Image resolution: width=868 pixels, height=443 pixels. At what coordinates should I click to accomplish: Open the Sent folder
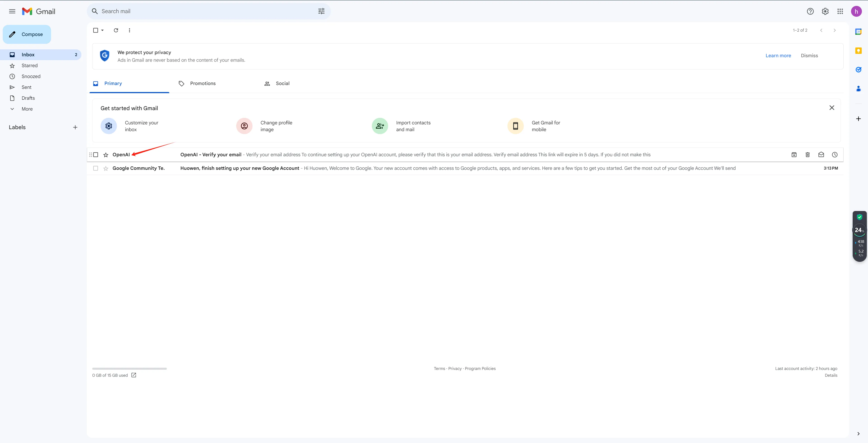click(x=40, y=87)
